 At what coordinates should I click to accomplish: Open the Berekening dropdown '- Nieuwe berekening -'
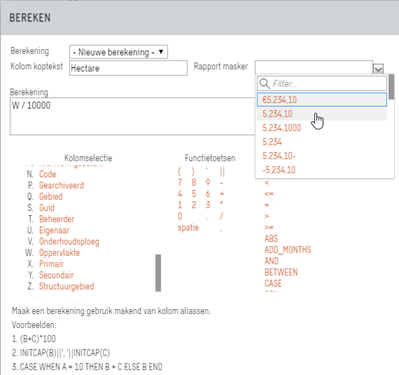tap(118, 52)
